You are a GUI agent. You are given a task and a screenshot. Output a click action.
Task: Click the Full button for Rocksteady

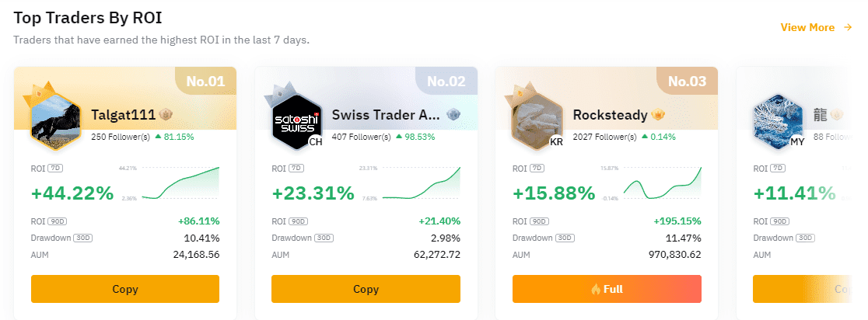coord(607,289)
